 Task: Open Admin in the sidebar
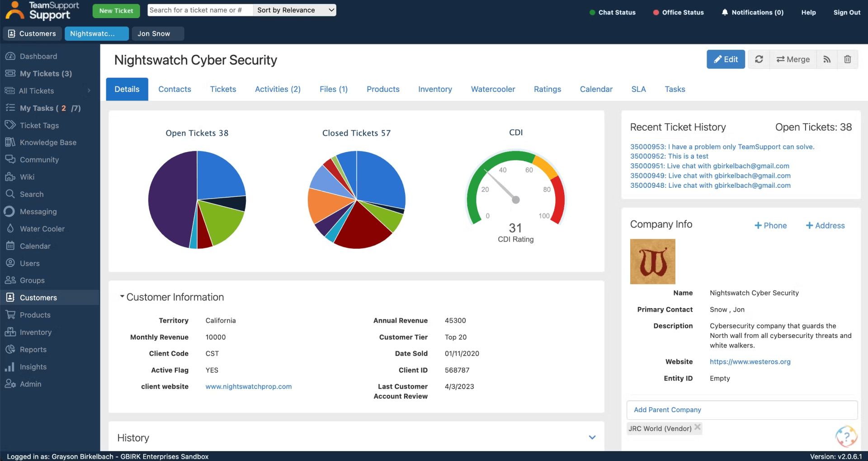(x=31, y=384)
